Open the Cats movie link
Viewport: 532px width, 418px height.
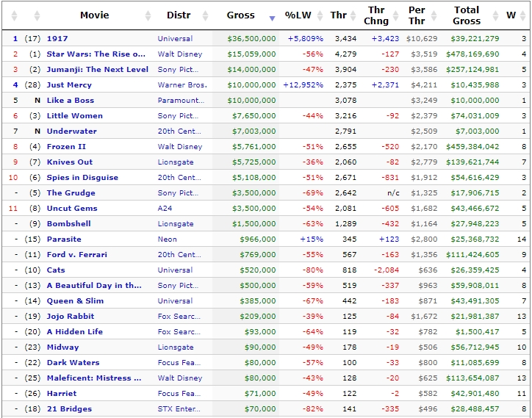[56, 270]
